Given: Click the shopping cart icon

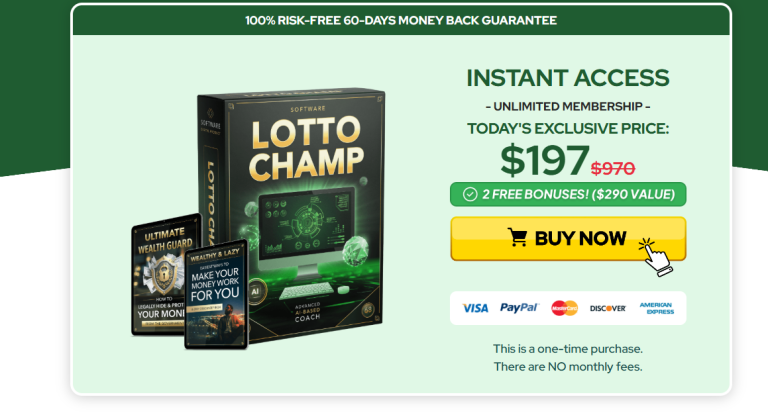Looking at the screenshot, I should point(517,237).
